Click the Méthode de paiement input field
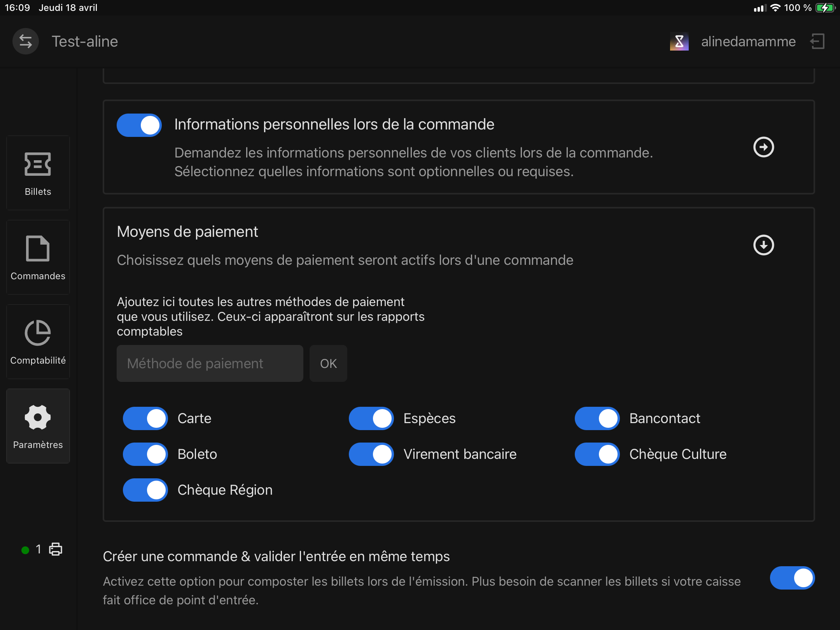The image size is (840, 630). pyautogui.click(x=210, y=364)
